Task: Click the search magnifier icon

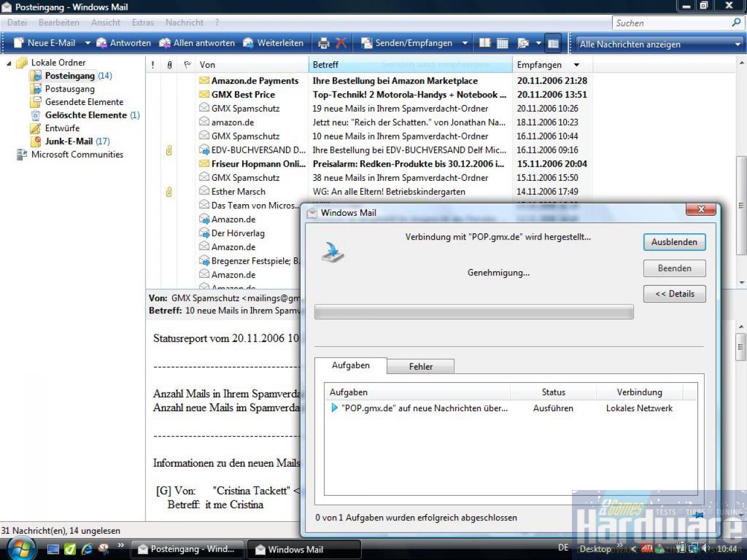Action: (x=736, y=23)
